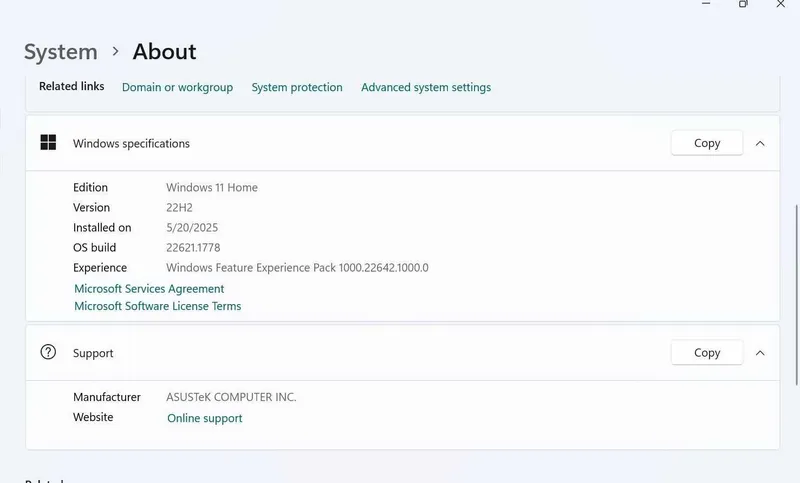Go back to System breadcrumb

coord(61,52)
